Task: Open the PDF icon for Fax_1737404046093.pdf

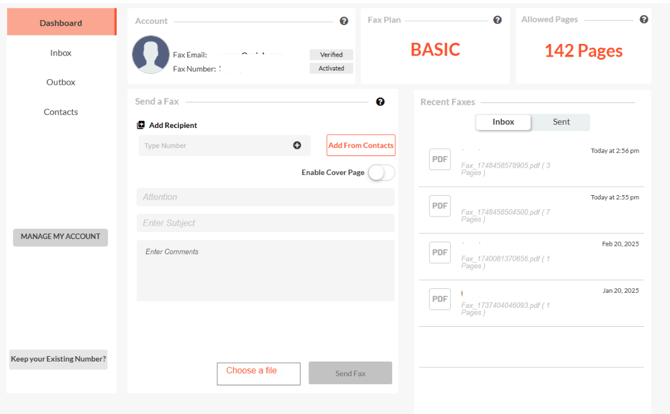Action: 440,299
